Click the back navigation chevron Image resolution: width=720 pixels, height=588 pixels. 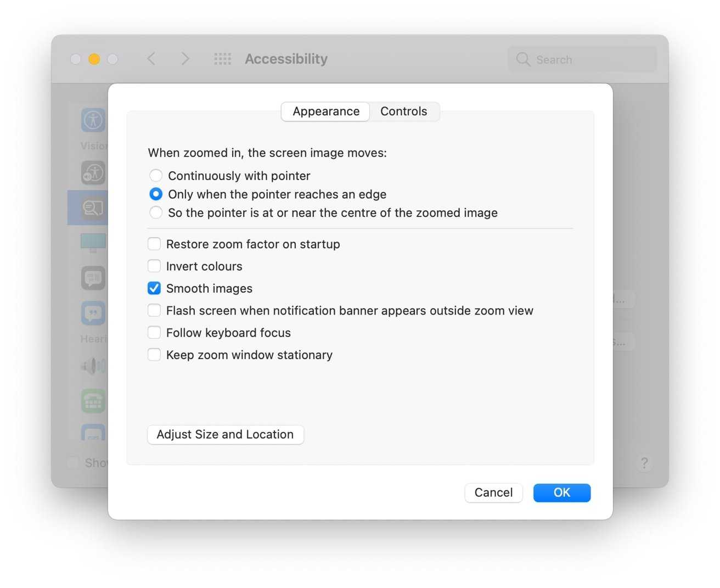[151, 59]
